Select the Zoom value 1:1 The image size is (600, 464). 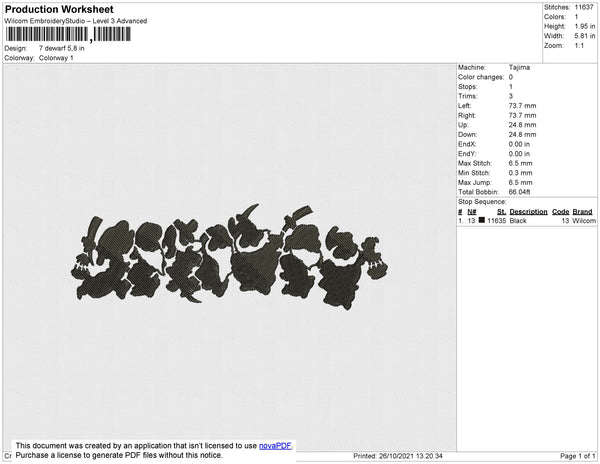coord(579,46)
